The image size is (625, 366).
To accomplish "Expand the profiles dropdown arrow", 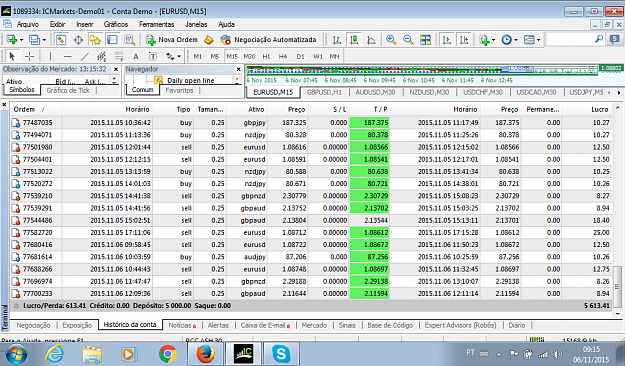I will click(44, 40).
